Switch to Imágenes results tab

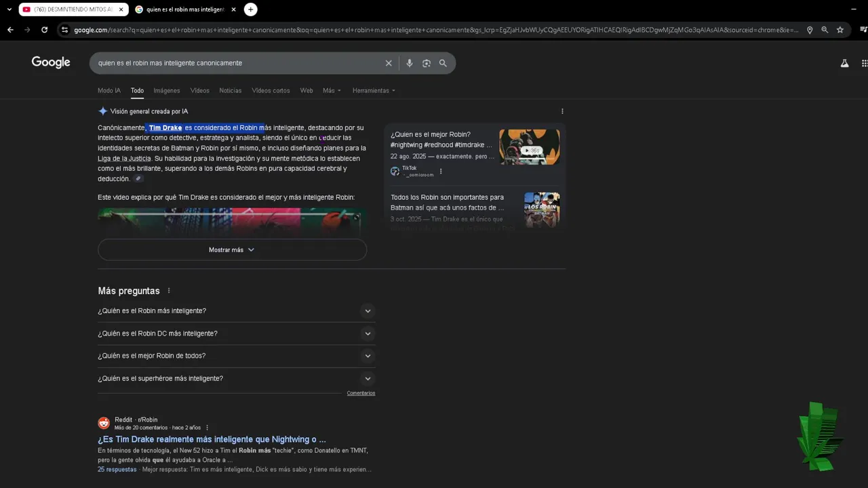(167, 90)
